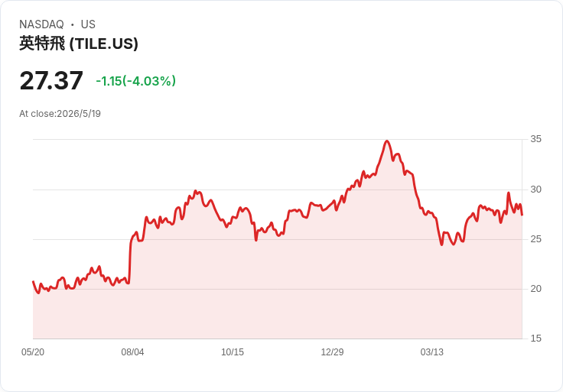Click the TILE.US stock title
This screenshot has height=392, width=563.
coord(79,44)
